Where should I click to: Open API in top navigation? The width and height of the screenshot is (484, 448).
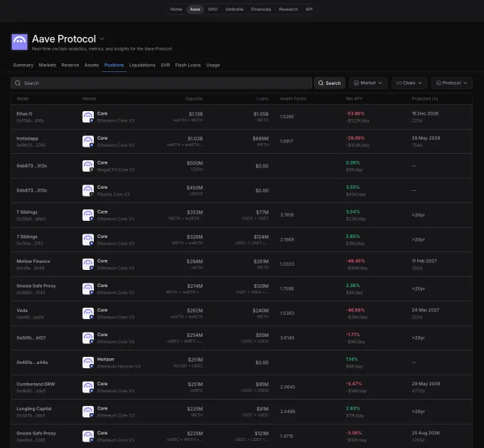[x=309, y=9]
